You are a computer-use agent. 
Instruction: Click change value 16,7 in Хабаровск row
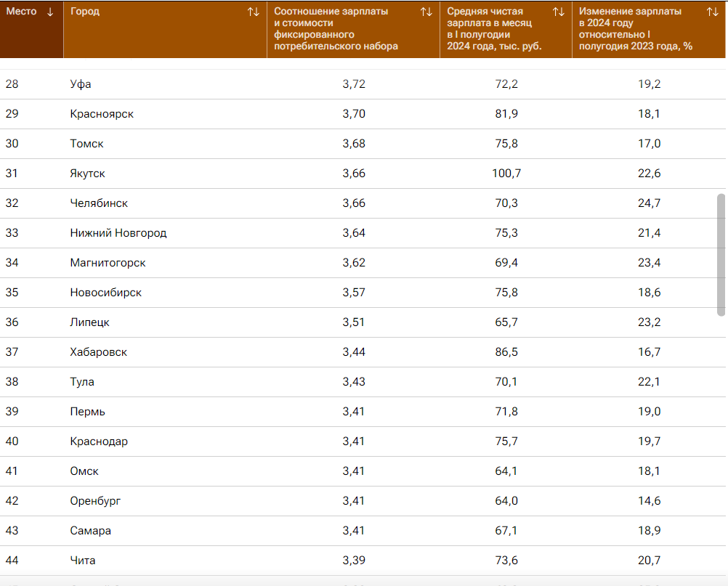click(649, 351)
